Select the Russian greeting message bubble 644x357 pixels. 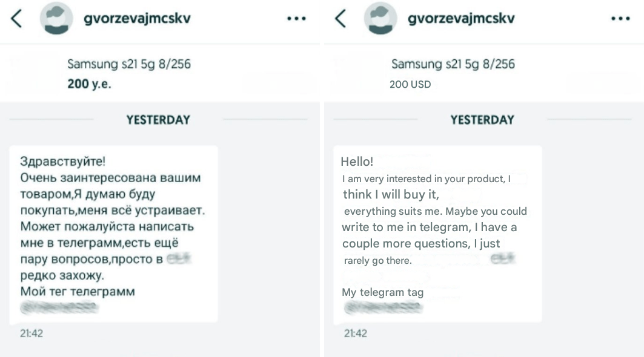pyautogui.click(x=113, y=233)
